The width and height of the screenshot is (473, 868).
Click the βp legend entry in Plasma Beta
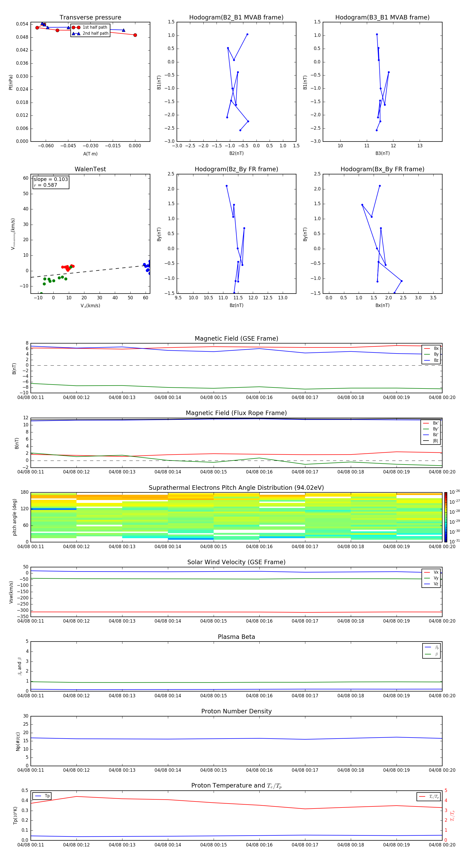[x=431, y=647]
